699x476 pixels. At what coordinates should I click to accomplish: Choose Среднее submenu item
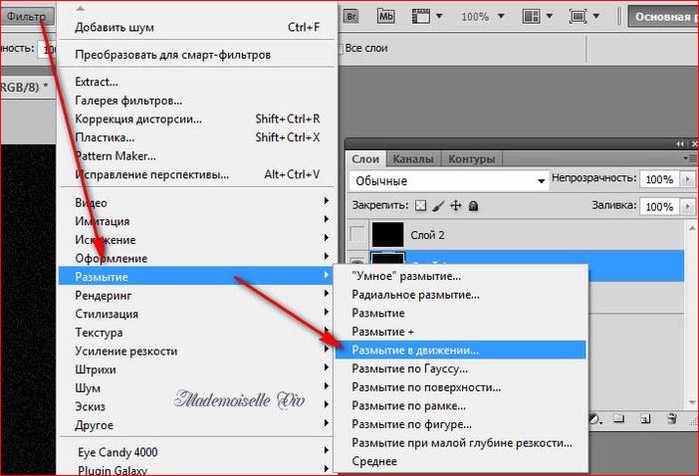coord(461,461)
